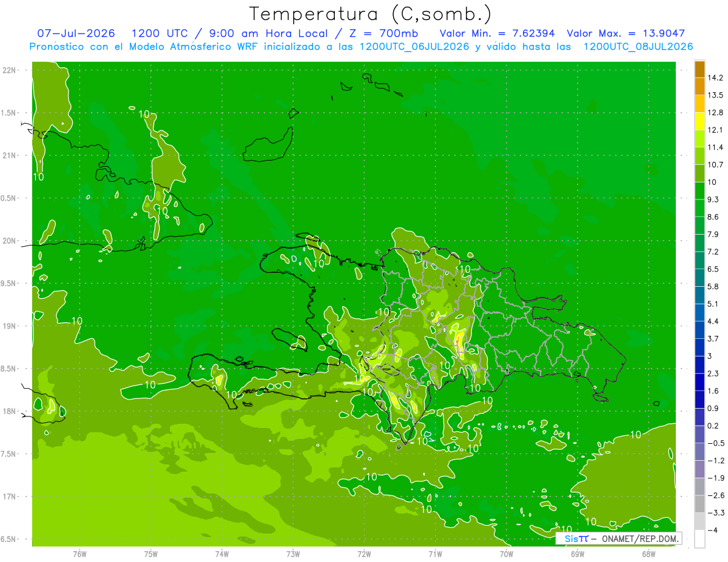Click the 12.8 value on color scale
Screen dimensions: 728x562
pos(715,112)
